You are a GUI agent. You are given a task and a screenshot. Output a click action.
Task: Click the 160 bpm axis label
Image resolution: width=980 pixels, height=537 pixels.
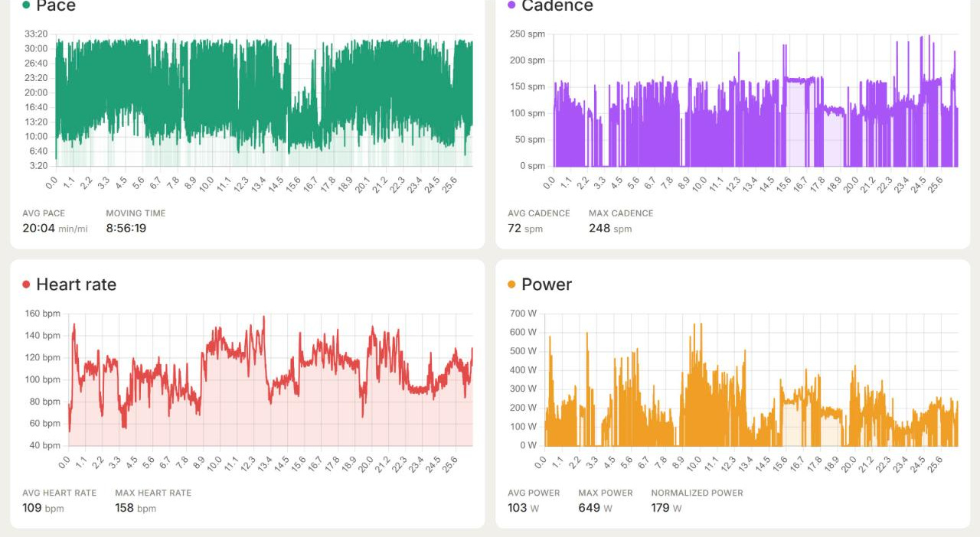point(42,314)
